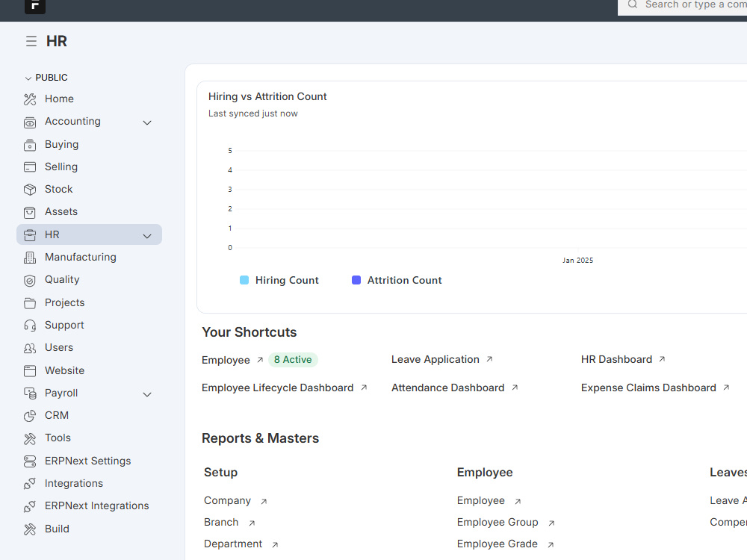
Task: Open Employee Lifecycle Dashboard shortcut
Action: coord(278,388)
